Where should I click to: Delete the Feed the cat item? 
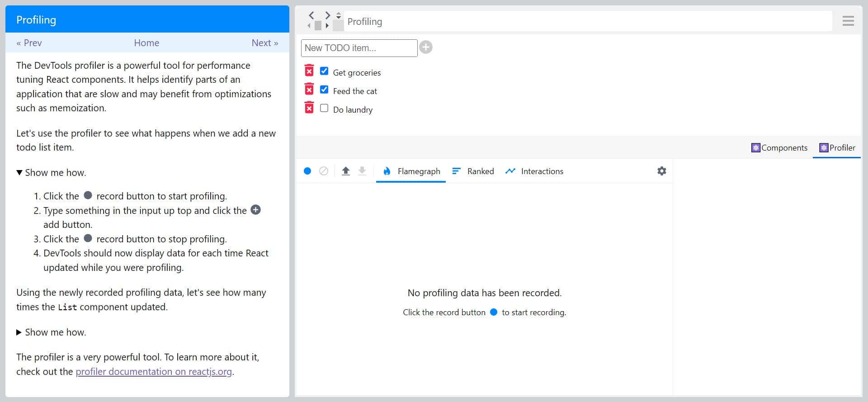coord(309,89)
